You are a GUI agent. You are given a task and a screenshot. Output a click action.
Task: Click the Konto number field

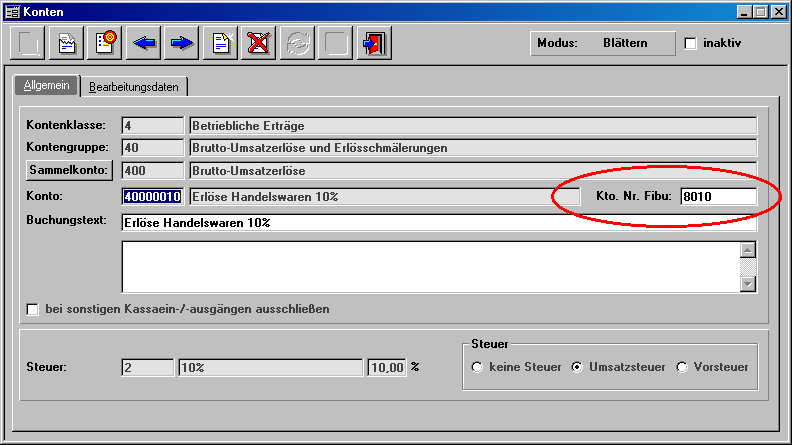pos(152,196)
